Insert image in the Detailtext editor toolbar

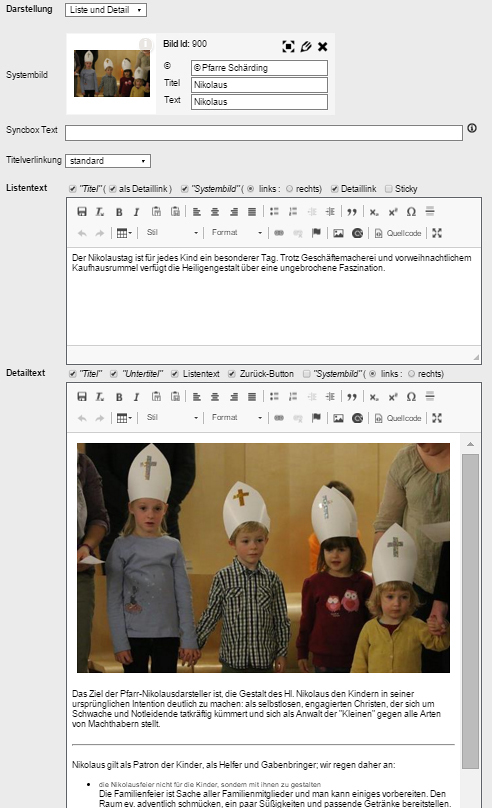pyautogui.click(x=338, y=418)
